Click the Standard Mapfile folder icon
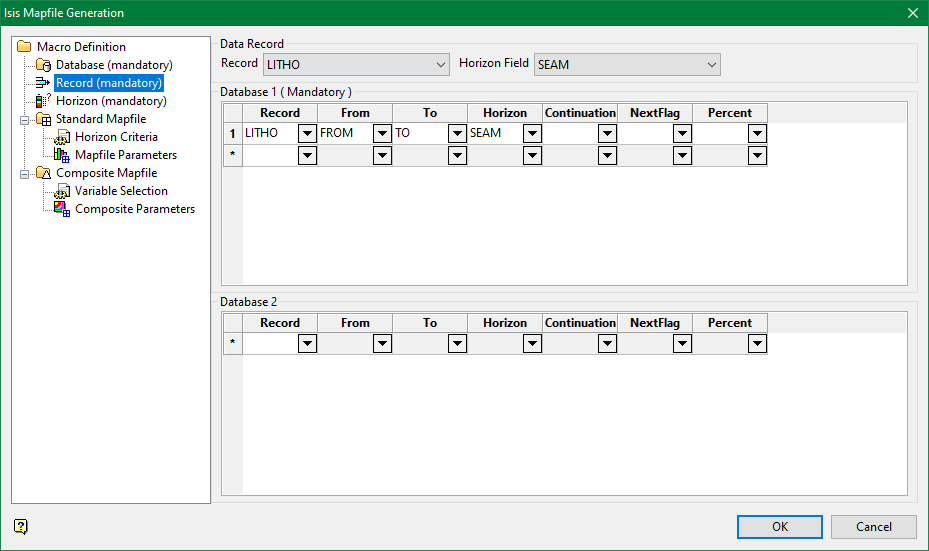 click(x=43, y=119)
